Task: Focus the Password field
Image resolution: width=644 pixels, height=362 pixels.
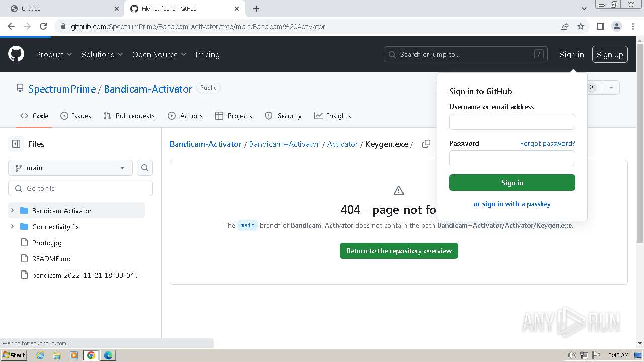Action: 512,158
